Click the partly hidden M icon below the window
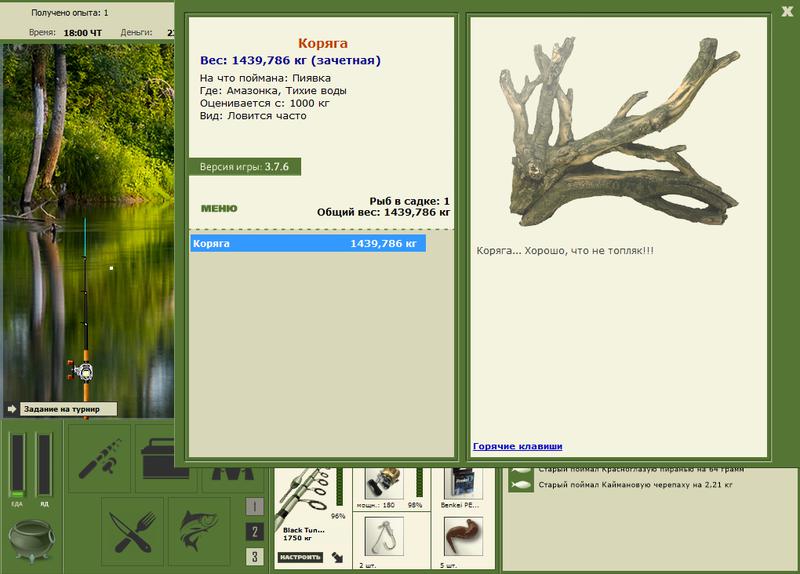 (x=233, y=473)
